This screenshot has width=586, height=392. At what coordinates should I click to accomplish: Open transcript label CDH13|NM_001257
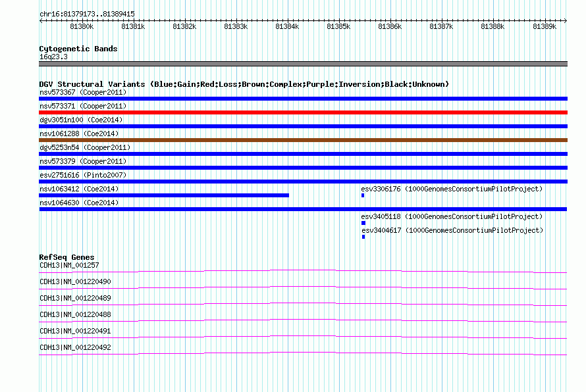pyautogui.click(x=69, y=266)
